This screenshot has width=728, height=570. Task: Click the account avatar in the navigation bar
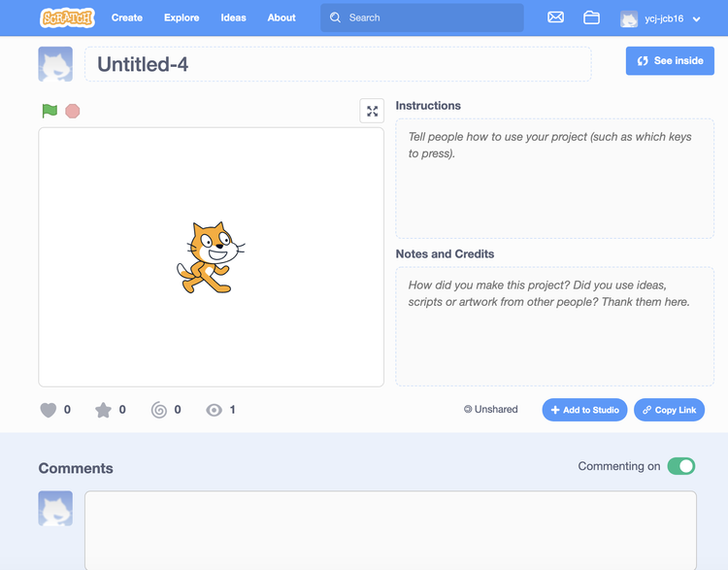[629, 18]
